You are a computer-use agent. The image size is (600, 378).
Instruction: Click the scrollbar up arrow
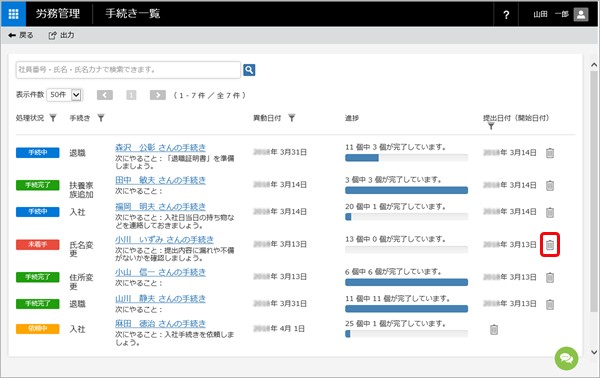click(x=594, y=65)
